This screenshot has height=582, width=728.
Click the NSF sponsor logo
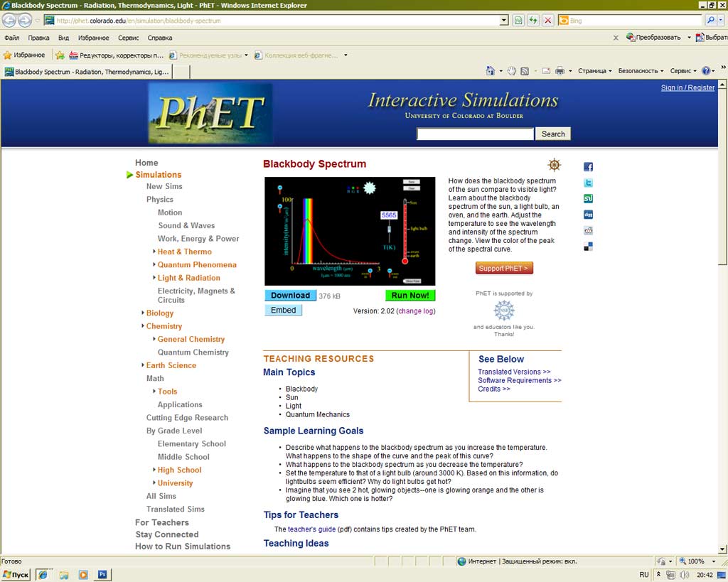point(504,310)
